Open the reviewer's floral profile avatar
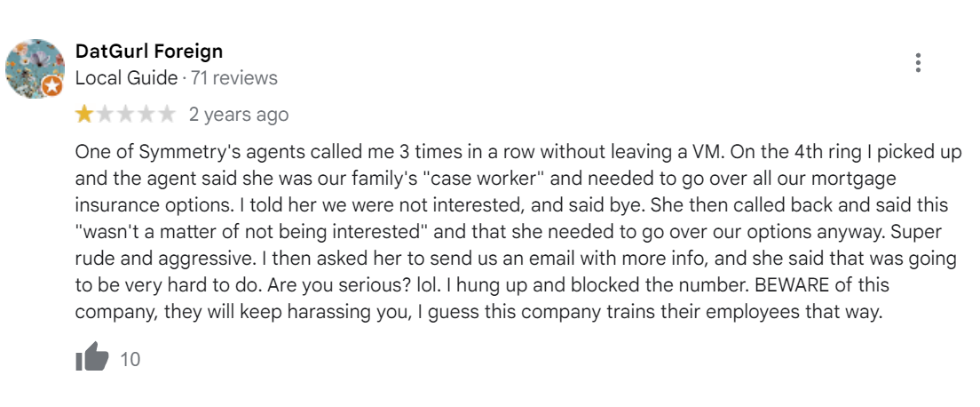This screenshot has height=407, width=980. 35,68
